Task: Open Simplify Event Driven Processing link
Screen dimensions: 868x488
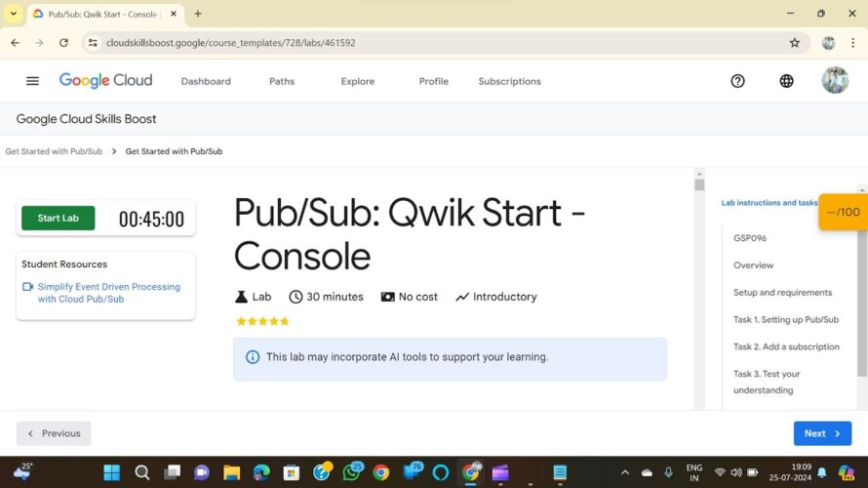Action: (x=108, y=293)
